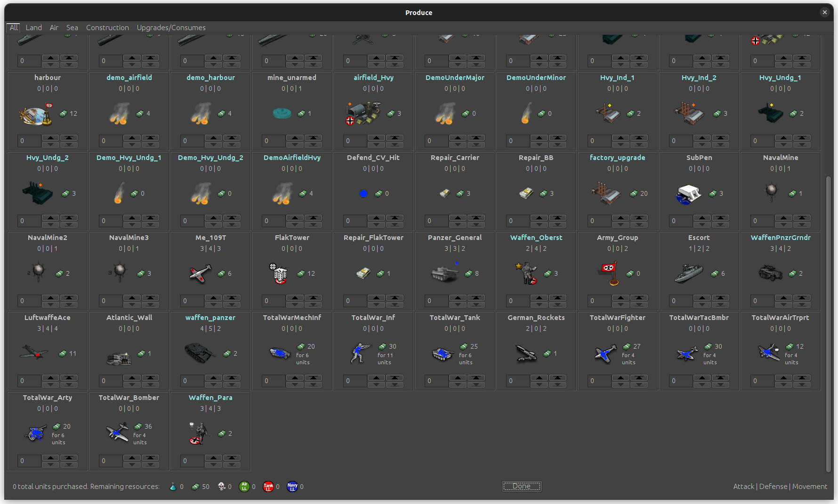Click the skull resource icon in the status bar

(222, 487)
